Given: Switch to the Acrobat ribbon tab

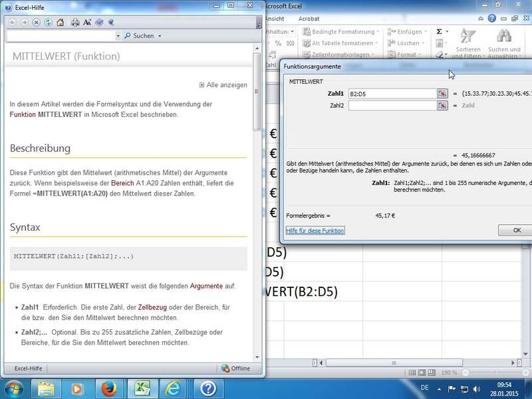Looking at the screenshot, I should coord(309,19).
